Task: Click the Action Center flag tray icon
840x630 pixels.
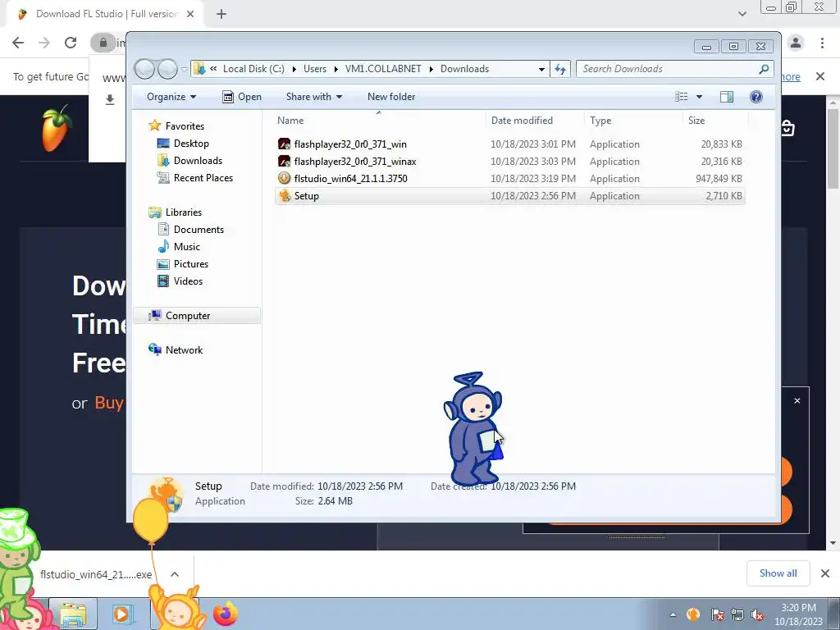Action: 717,614
